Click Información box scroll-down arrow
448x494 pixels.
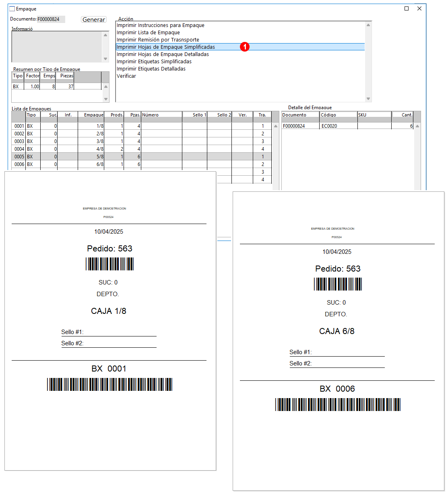pyautogui.click(x=105, y=59)
